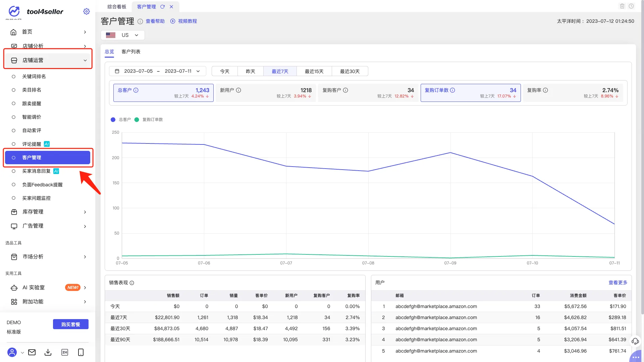Click the clock history icon at top right

tap(631, 6)
